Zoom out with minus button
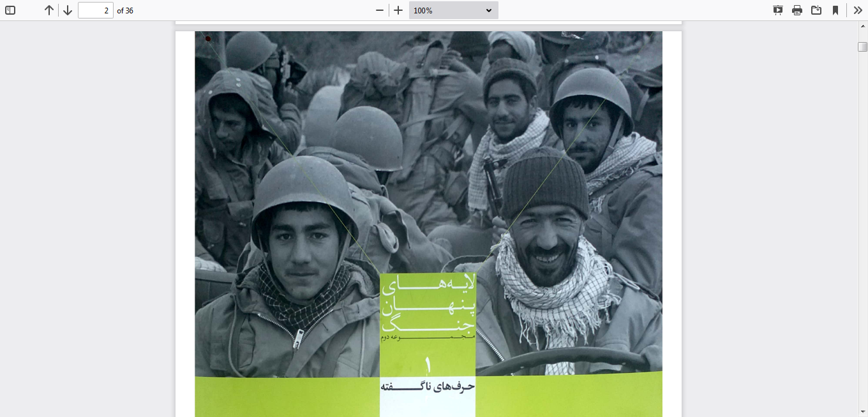Screen dimensions: 868x417 click(x=380, y=10)
